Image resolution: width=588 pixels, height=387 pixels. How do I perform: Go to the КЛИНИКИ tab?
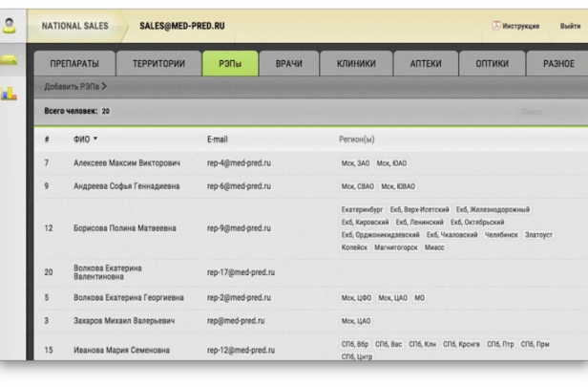[x=355, y=64]
